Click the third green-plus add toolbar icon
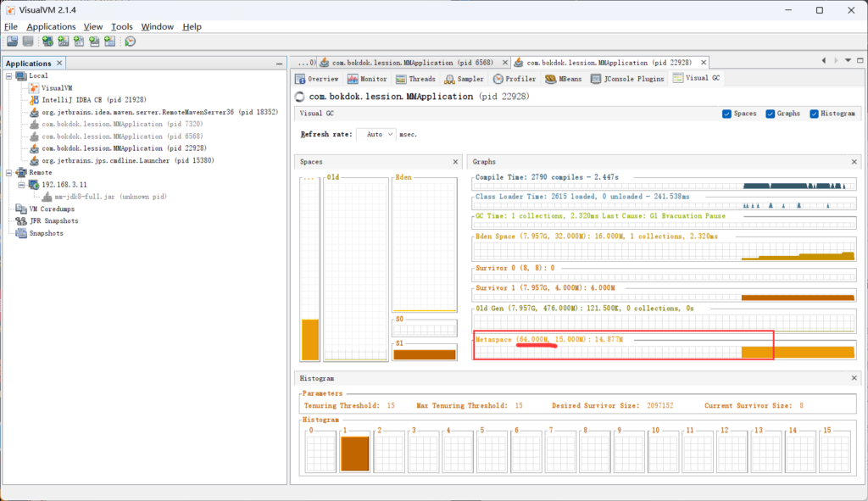This screenshot has height=501, width=868. (79, 42)
